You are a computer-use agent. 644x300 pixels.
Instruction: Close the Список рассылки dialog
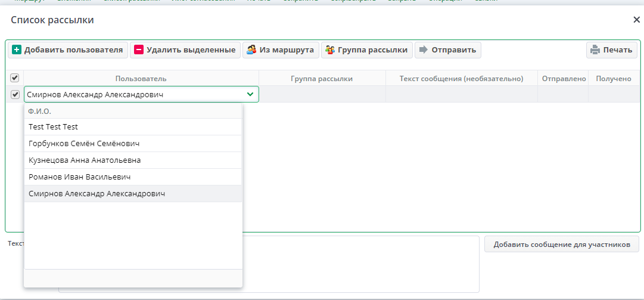[x=636, y=20]
